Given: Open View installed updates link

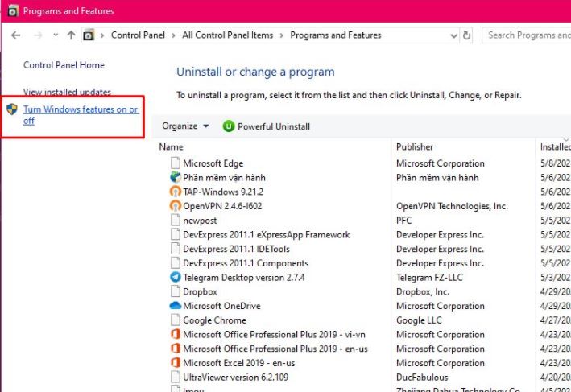Looking at the screenshot, I should tap(67, 92).
